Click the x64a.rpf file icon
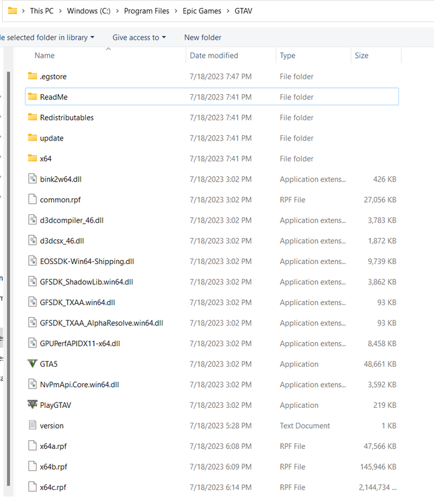 point(32,446)
